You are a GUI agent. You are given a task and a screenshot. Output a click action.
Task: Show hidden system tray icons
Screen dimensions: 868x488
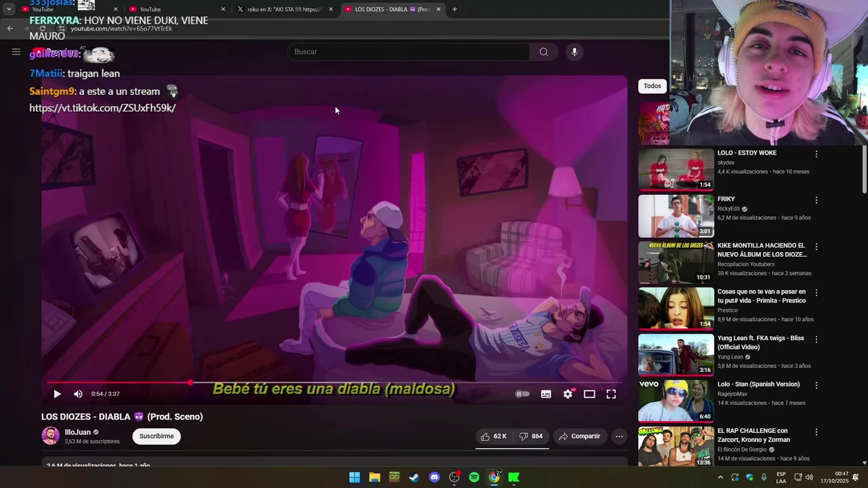click(x=720, y=477)
